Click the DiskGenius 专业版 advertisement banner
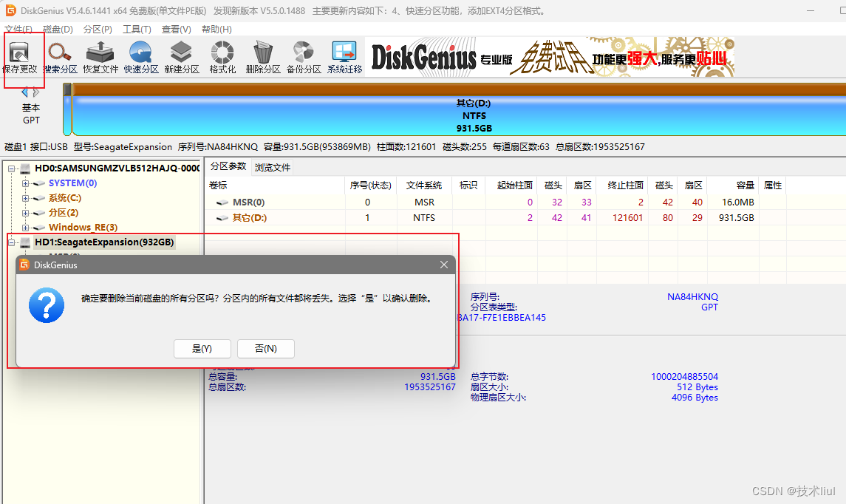 550,57
